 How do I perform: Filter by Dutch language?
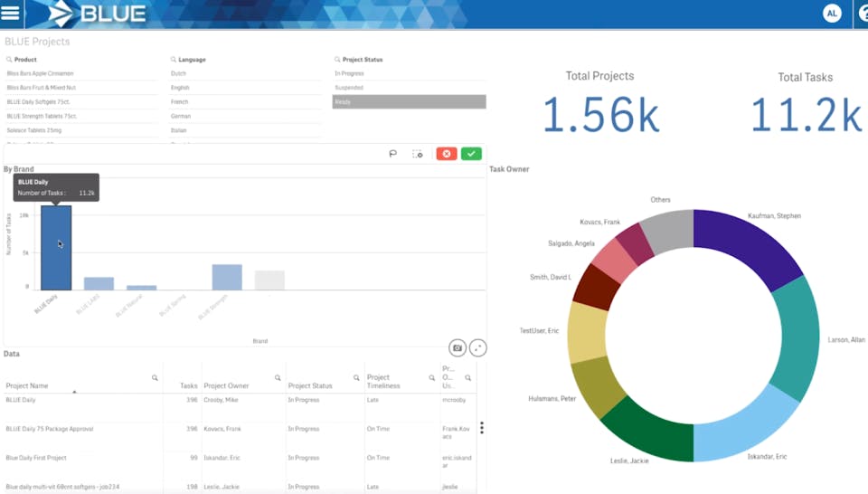(x=245, y=73)
